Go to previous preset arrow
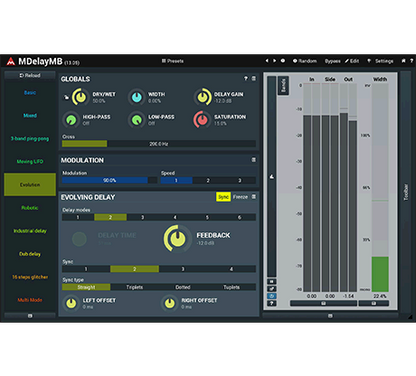The height and width of the screenshot is (376, 416). pyautogui.click(x=267, y=61)
